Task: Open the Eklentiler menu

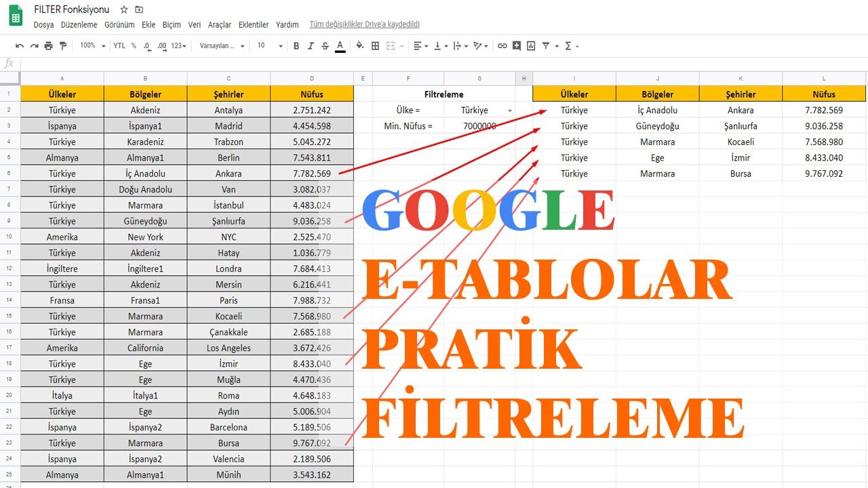Action: tap(254, 24)
